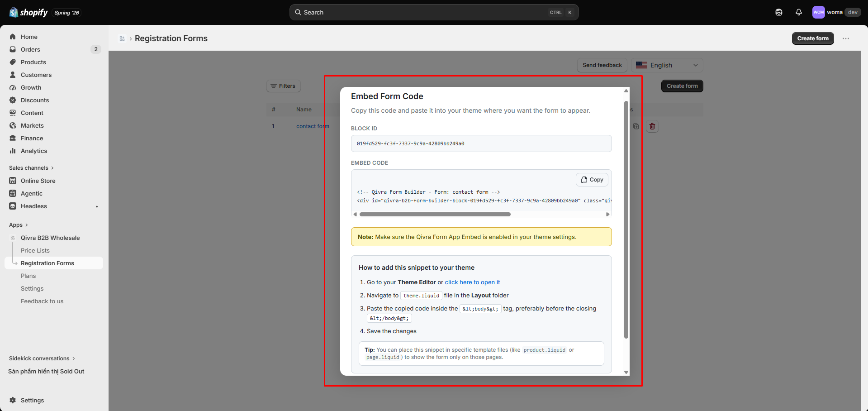
Task: Select Registration Forms in sidebar
Action: [54, 263]
